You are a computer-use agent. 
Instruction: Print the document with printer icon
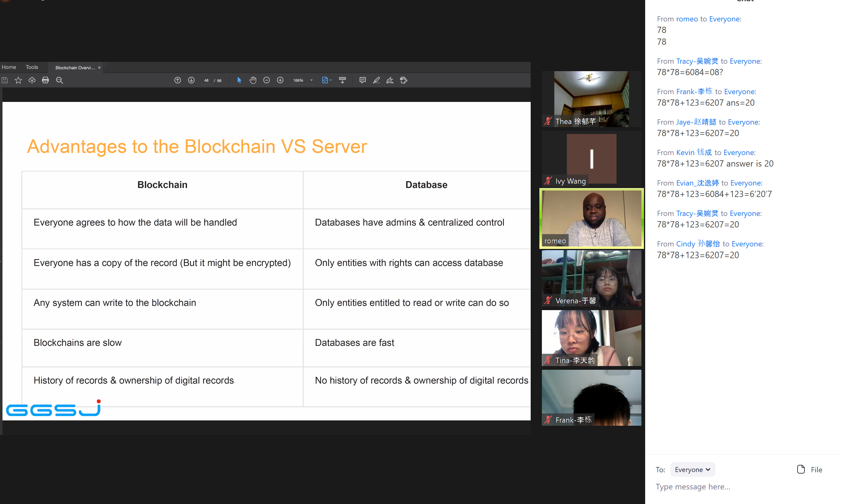[x=45, y=80]
